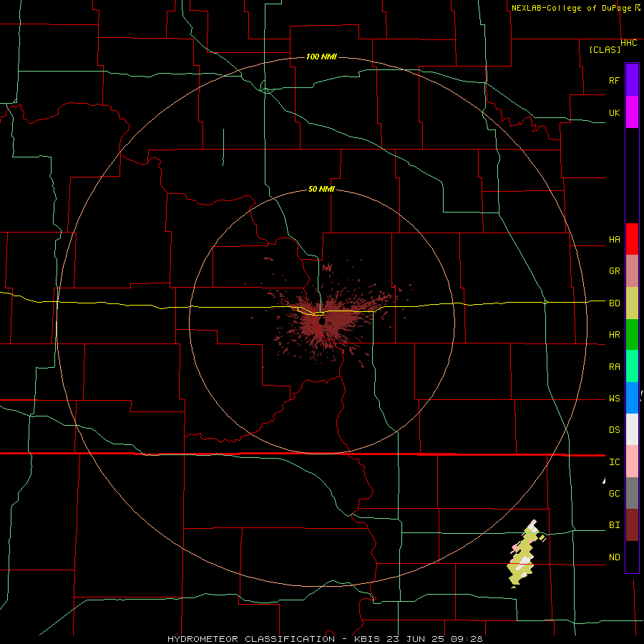Click the BD legend label

(614, 303)
